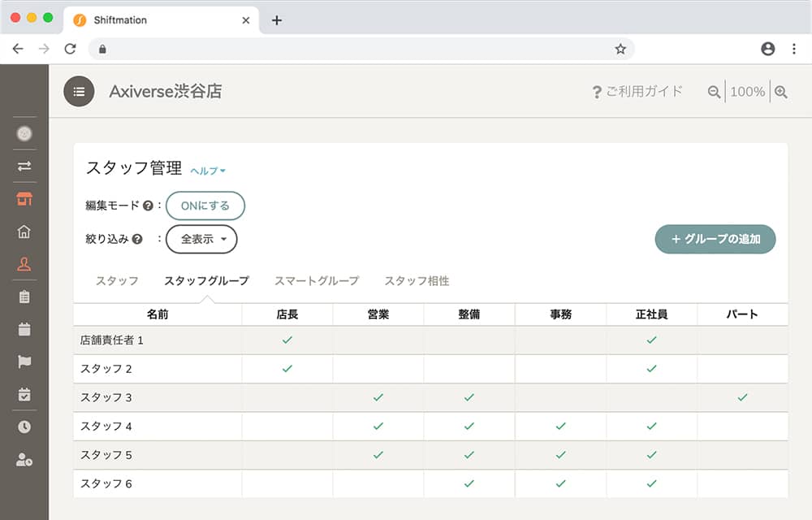The width and height of the screenshot is (812, 520).
Task: Click the ONにする edit mode button
Action: coord(205,206)
